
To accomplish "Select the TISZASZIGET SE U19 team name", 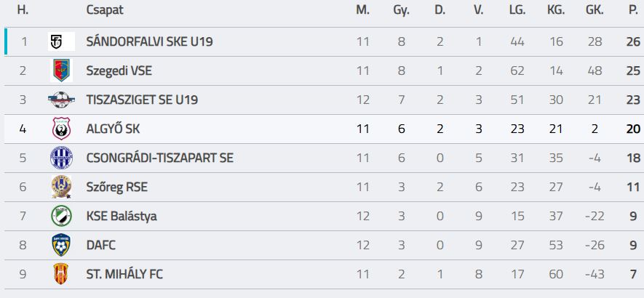I will click(142, 100).
